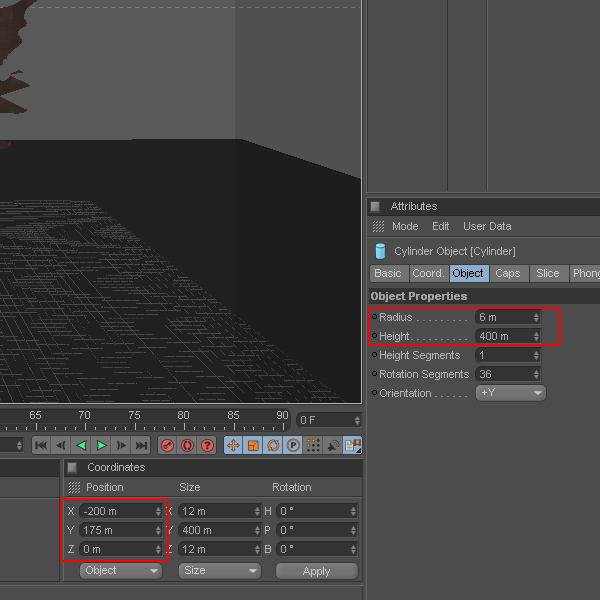The width and height of the screenshot is (600, 600).
Task: Go to end of animation
Action: pos(141,445)
